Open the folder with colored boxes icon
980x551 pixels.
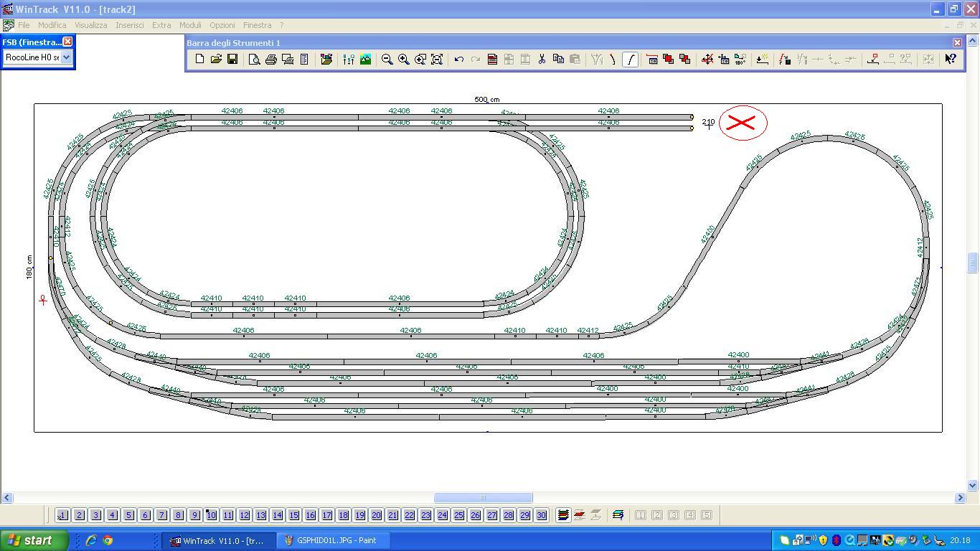(326, 60)
